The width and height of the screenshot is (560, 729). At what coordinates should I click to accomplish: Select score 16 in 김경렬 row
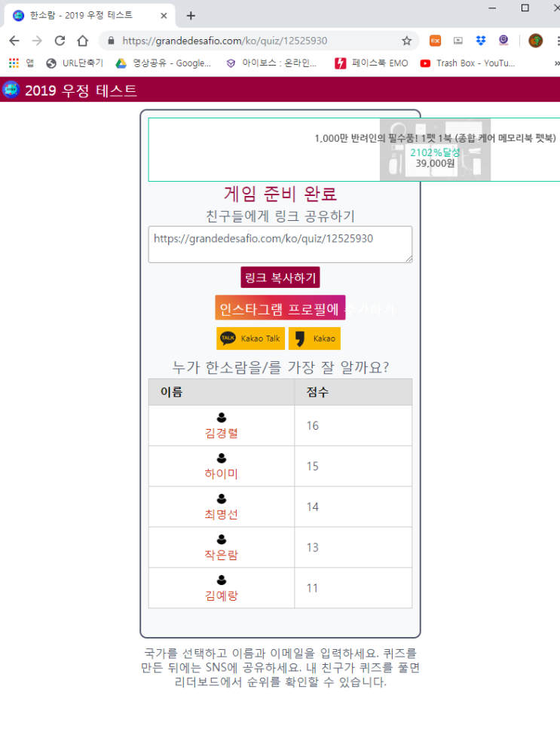312,426
